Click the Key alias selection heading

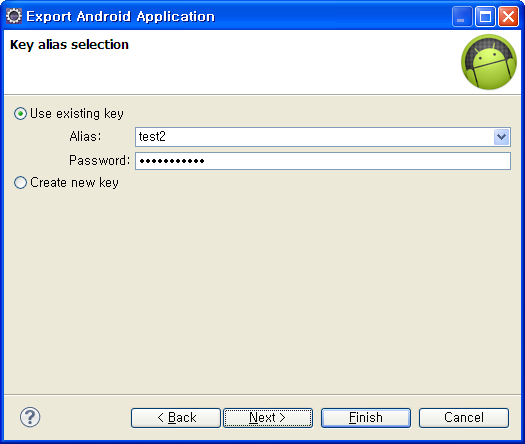point(69,45)
